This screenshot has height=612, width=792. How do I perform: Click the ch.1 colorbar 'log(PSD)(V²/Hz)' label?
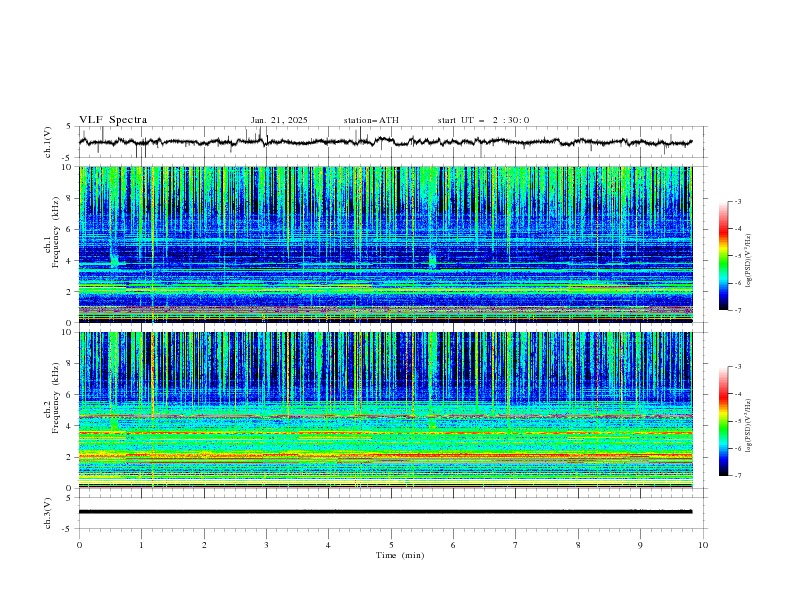[749, 261]
